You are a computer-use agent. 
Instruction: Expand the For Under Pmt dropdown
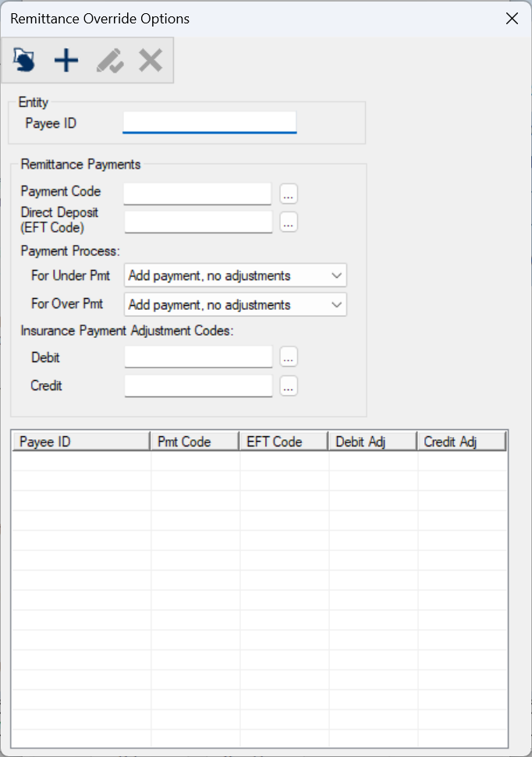[336, 275]
